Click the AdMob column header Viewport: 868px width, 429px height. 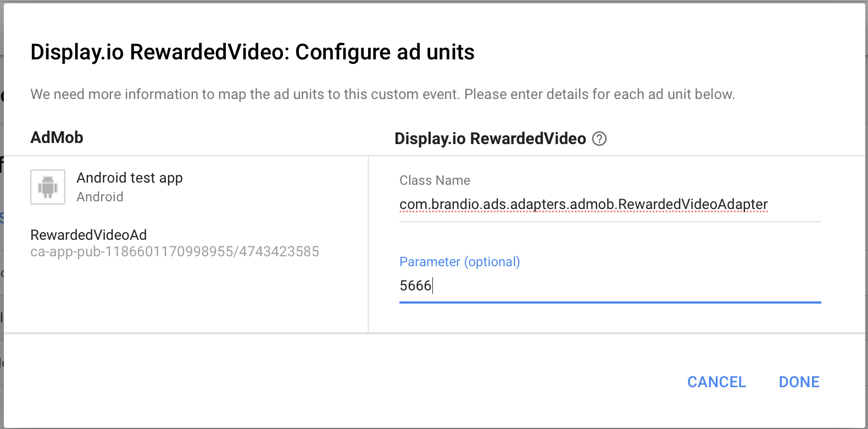tap(57, 137)
